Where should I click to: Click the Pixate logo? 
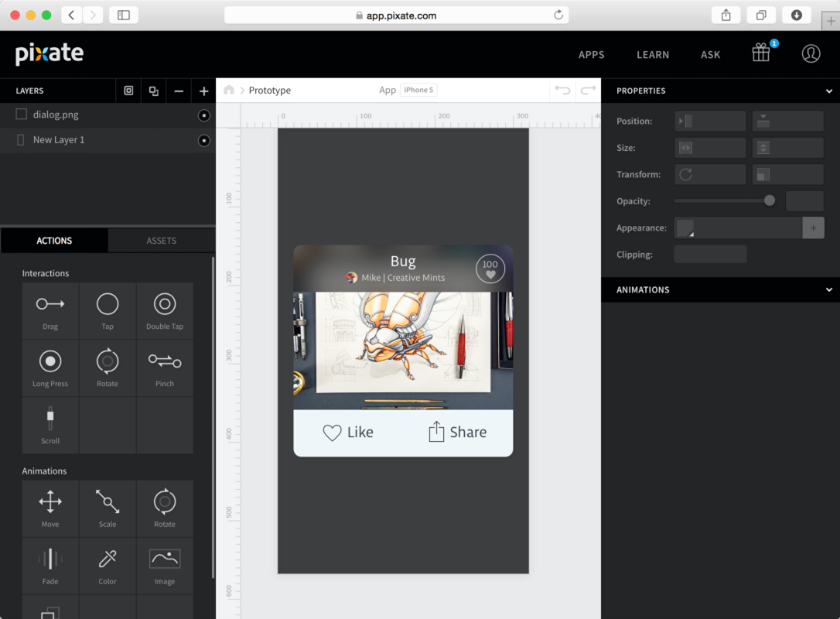pos(50,53)
